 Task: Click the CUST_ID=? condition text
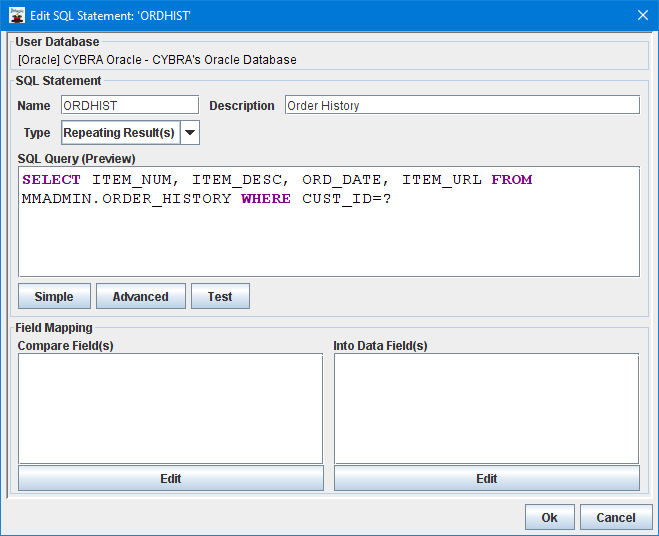click(346, 198)
